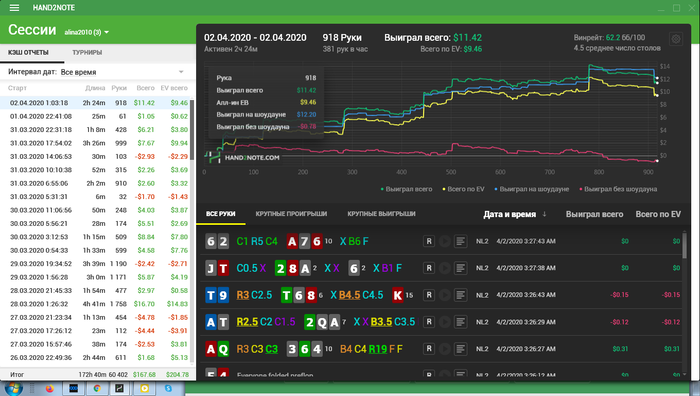Open the hamburger main menu
The height and width of the screenshot is (396, 700).
[14, 8]
